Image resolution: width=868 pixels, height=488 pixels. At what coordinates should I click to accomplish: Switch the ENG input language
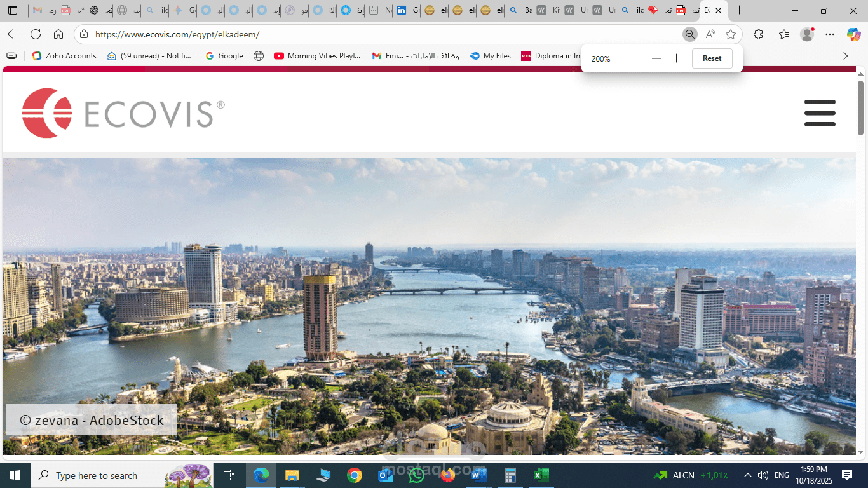coord(782,475)
